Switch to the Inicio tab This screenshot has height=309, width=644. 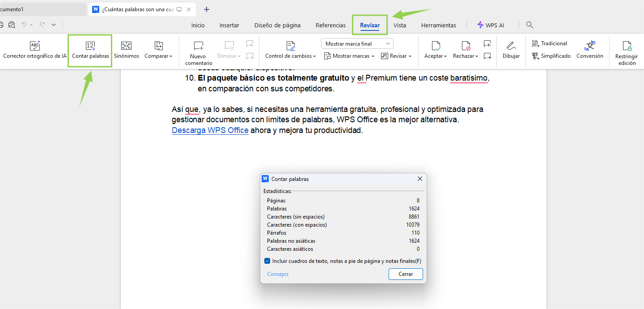pos(198,25)
